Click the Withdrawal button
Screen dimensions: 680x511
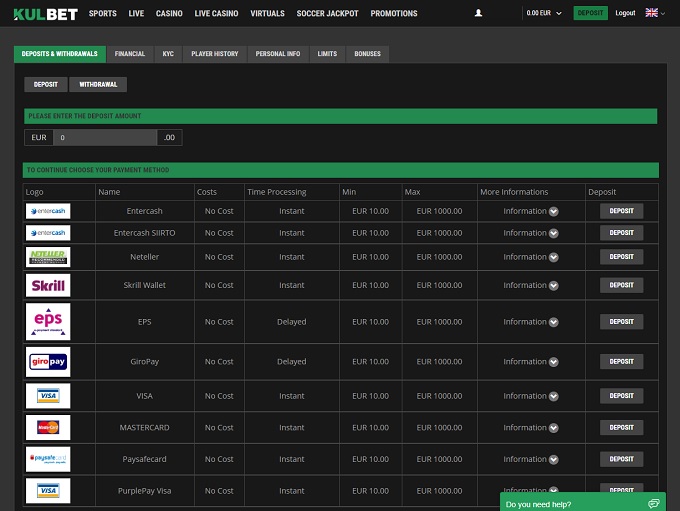[x=98, y=85]
